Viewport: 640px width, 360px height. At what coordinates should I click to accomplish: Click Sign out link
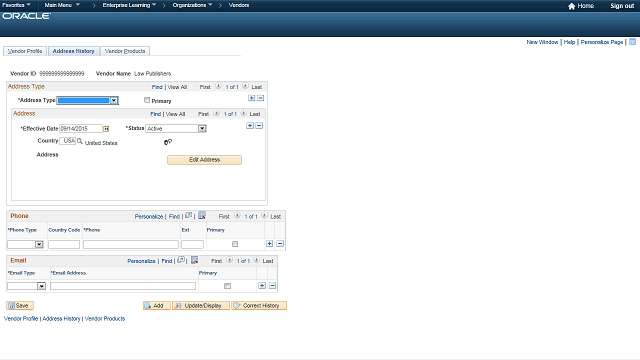tap(622, 6)
